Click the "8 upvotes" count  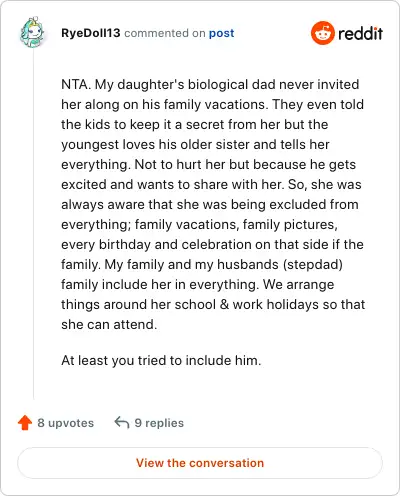[x=66, y=423]
